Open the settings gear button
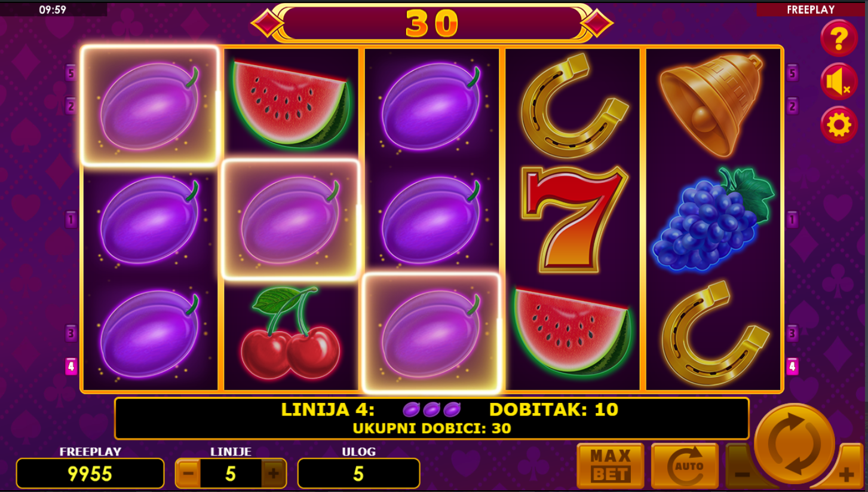 pos(839,125)
